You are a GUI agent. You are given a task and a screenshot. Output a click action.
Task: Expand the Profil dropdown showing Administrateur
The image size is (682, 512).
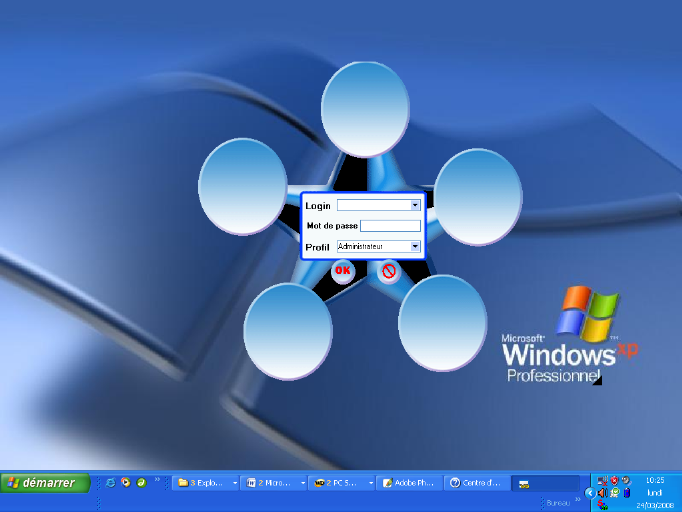[x=415, y=246]
